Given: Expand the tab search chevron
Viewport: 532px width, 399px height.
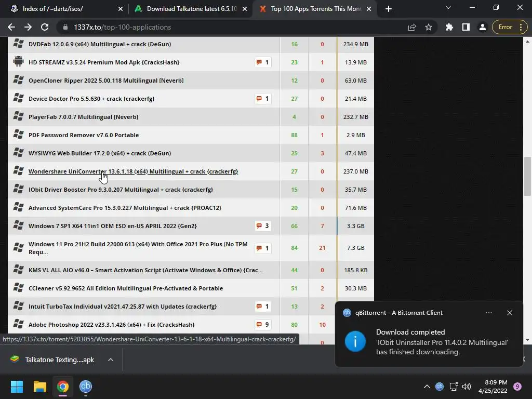Looking at the screenshot, I should [448, 7].
